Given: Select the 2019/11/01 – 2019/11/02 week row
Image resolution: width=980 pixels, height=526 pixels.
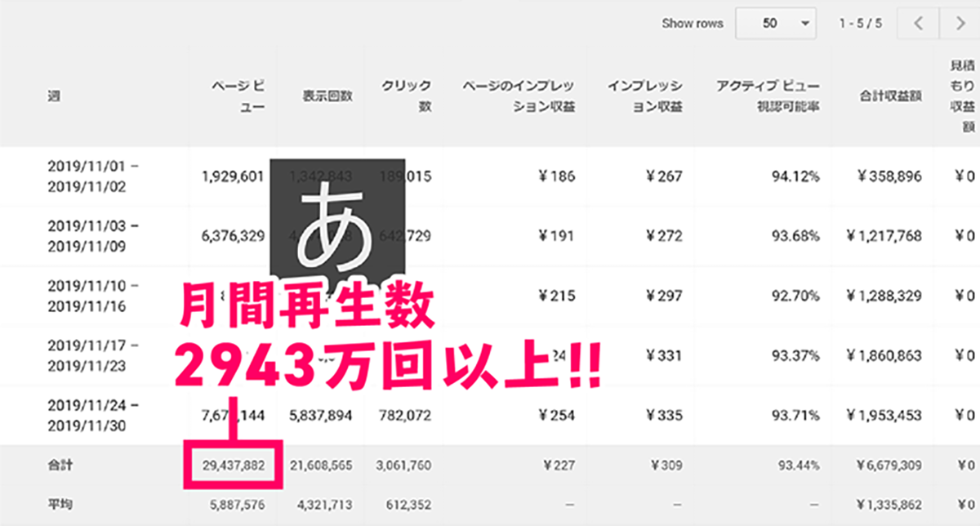Looking at the screenshot, I should pyautogui.click(x=92, y=176).
